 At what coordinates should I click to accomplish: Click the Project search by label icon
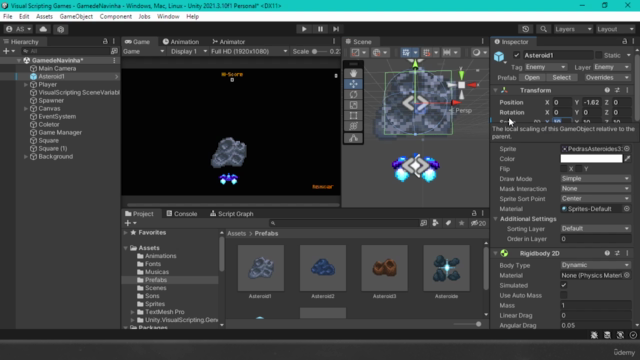(x=448, y=223)
